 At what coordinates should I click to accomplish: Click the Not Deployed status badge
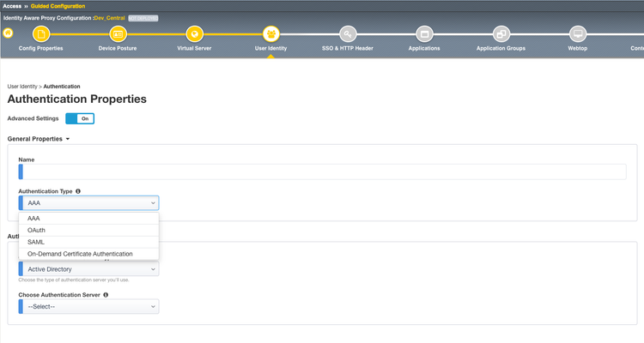point(143,18)
